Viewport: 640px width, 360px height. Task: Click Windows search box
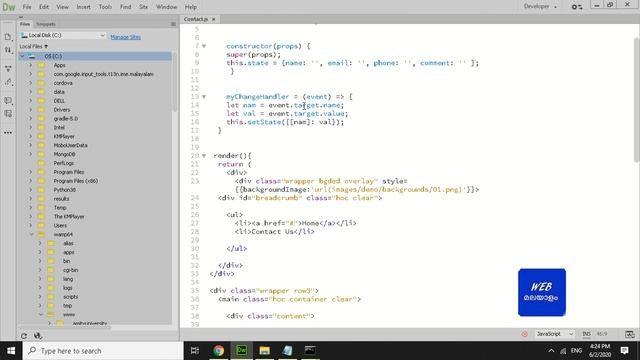point(103,351)
